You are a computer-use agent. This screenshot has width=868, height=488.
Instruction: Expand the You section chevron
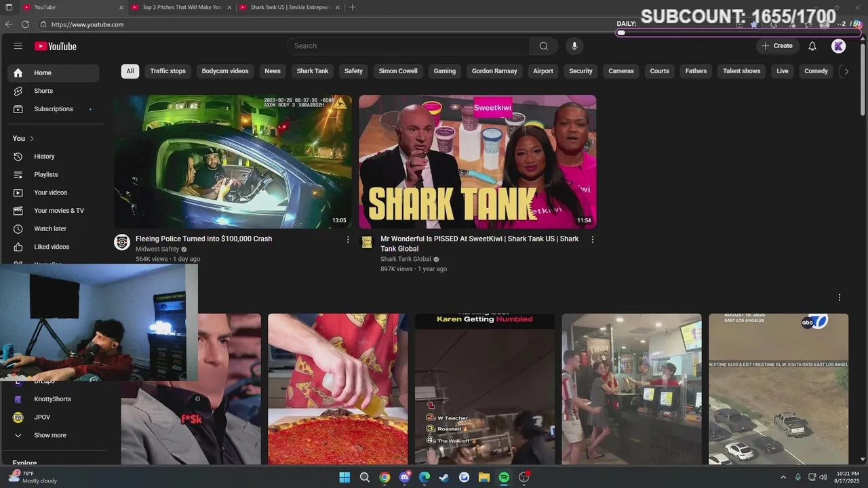(32, 138)
